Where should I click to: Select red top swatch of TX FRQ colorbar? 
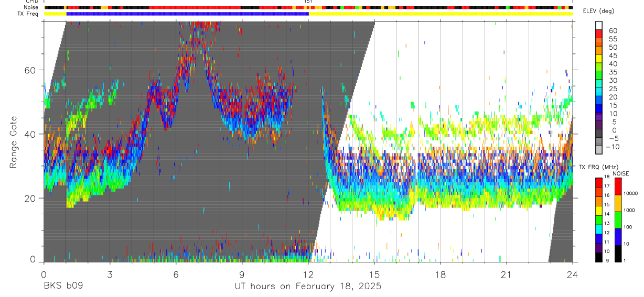[x=598, y=182]
